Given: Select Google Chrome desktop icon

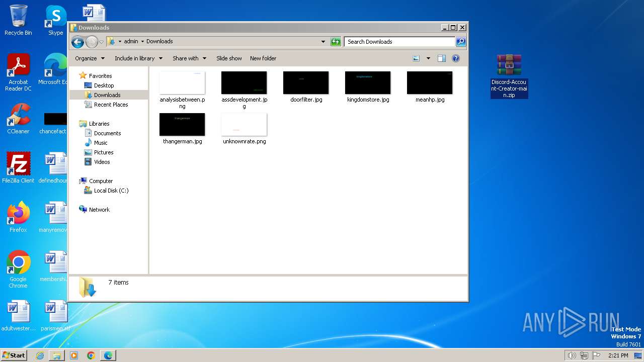Looking at the screenshot, I should pyautogui.click(x=18, y=269).
